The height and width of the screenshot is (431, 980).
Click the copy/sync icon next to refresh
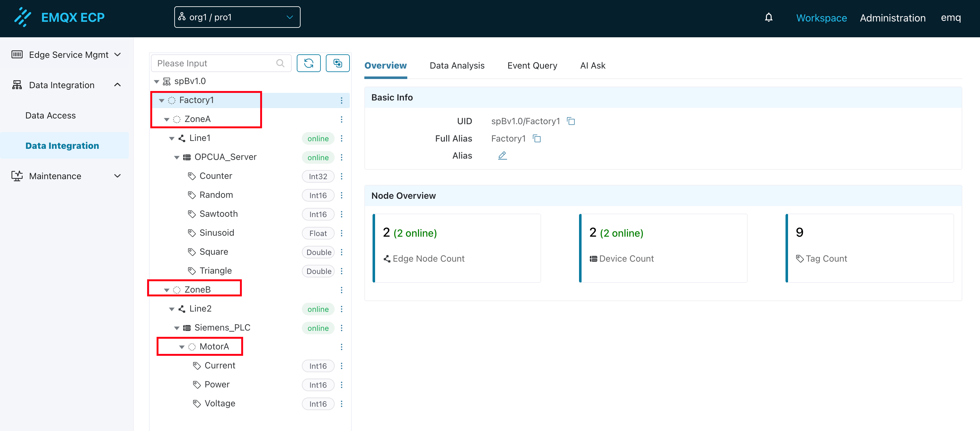tap(338, 63)
